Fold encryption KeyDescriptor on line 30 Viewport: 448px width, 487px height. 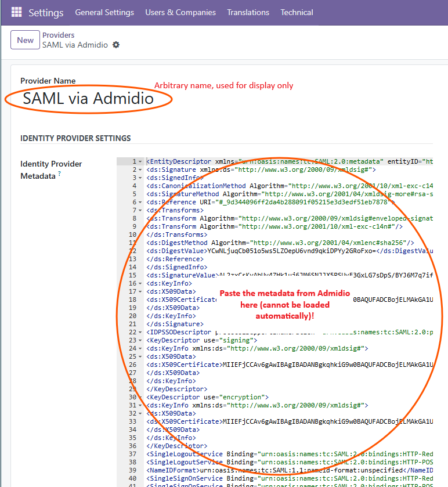click(140, 397)
